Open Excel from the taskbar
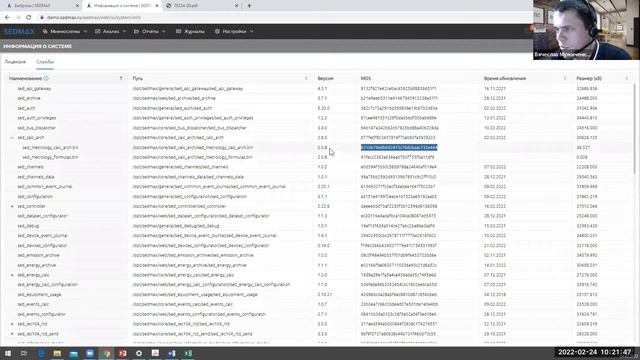Image resolution: width=640 pixels, height=360 pixels. [x=188, y=353]
